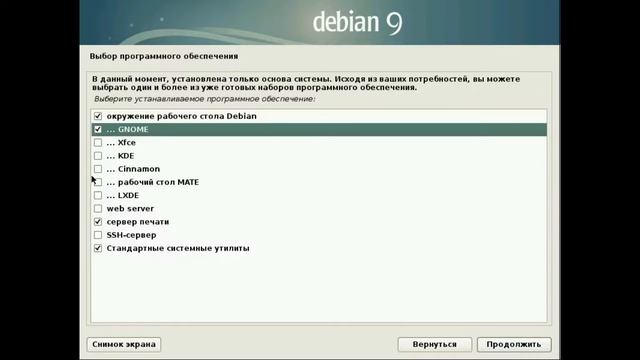Select the 'SSH-сервер' list label
This screenshot has height=360, width=640.
tap(131, 235)
